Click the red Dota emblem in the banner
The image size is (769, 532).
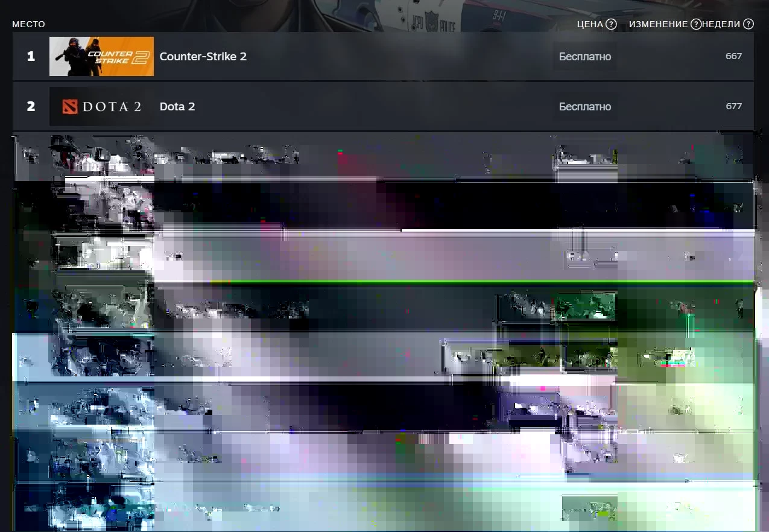click(x=70, y=107)
